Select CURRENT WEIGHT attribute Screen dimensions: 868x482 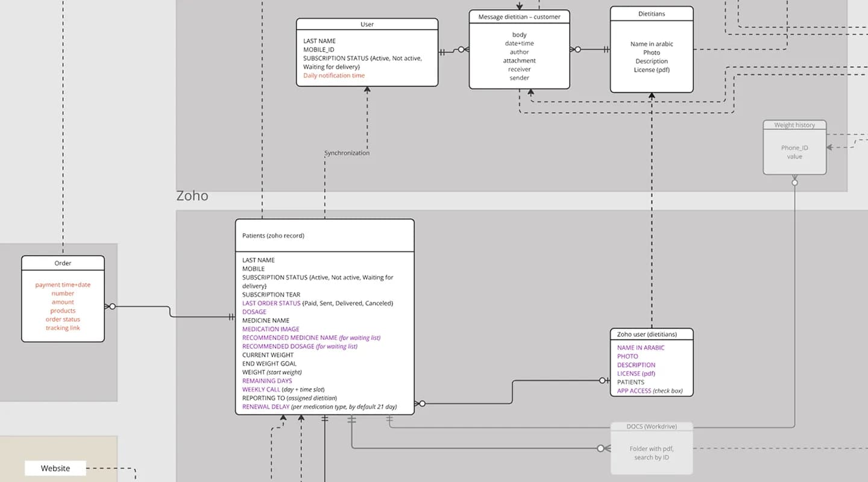point(268,355)
